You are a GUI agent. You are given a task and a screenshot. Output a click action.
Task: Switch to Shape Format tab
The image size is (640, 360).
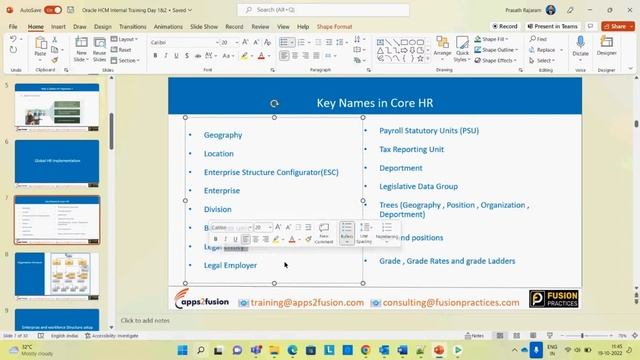(334, 27)
